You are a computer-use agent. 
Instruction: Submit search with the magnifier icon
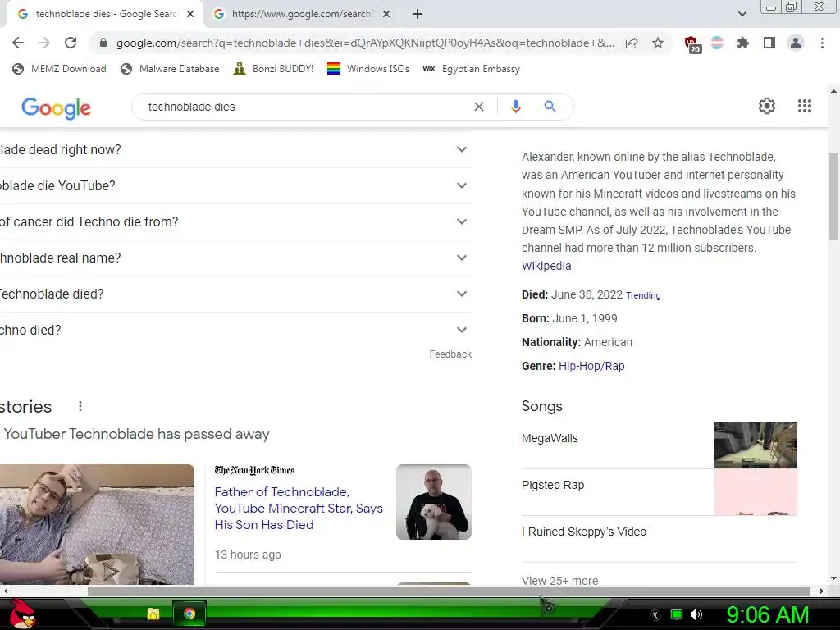(550, 107)
